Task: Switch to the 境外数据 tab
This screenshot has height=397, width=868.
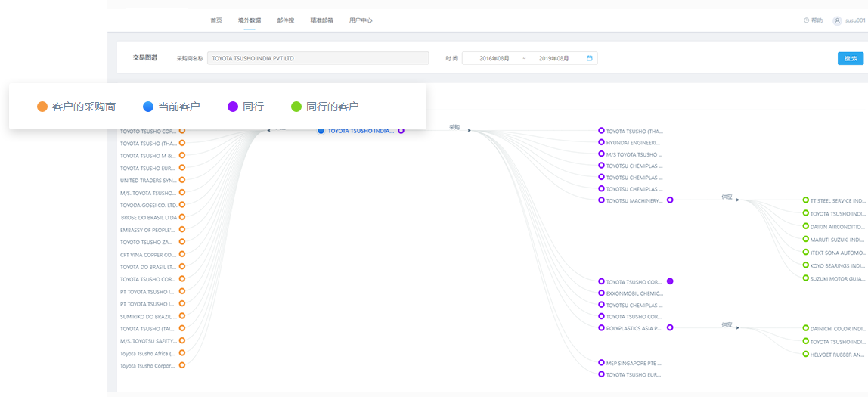Action: [x=250, y=20]
